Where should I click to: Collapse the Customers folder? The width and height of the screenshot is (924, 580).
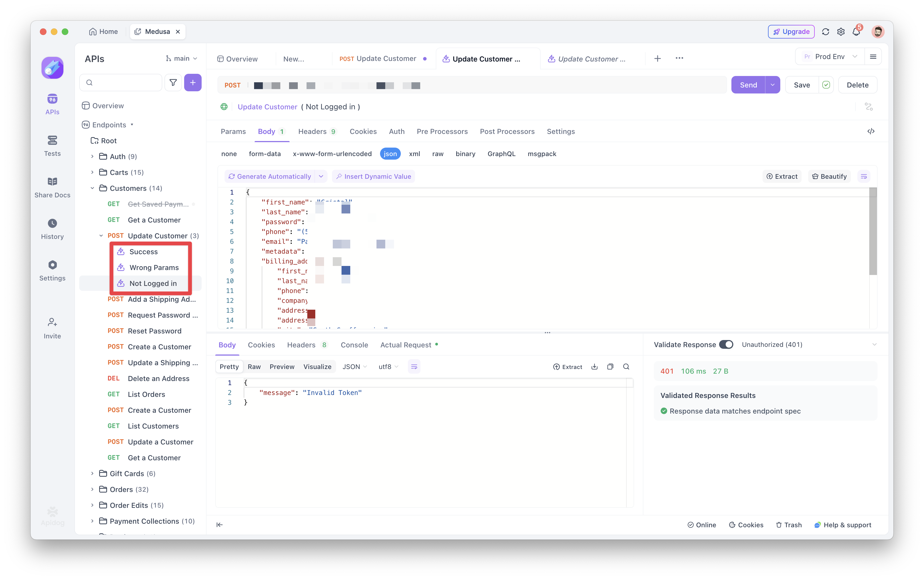pos(92,188)
